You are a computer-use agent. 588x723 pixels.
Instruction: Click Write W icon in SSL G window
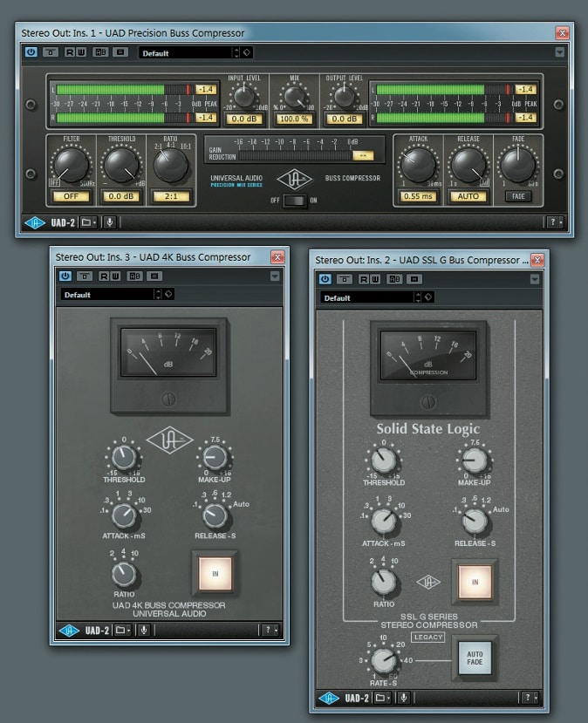[375, 279]
